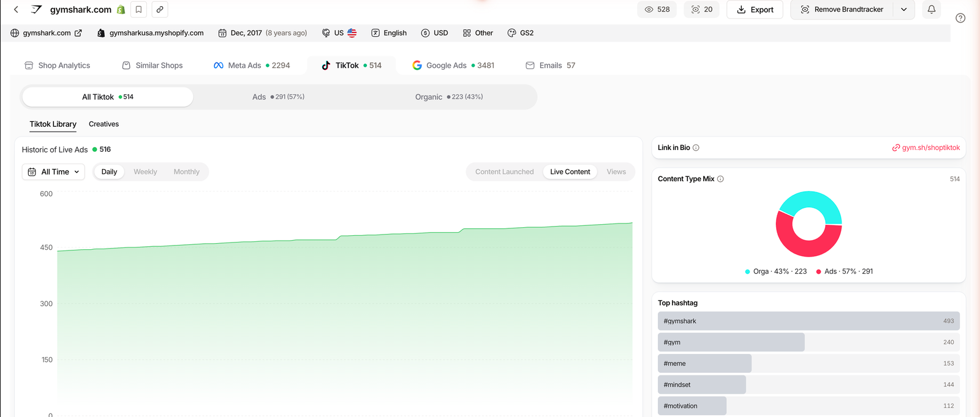The height and width of the screenshot is (417, 980).
Task: Export the shop data
Action: click(x=755, y=9)
